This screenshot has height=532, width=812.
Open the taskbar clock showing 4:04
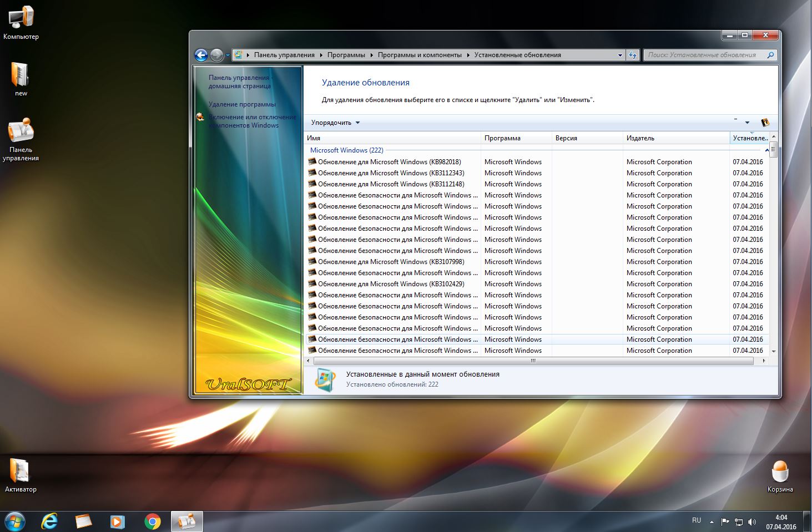coord(781,522)
